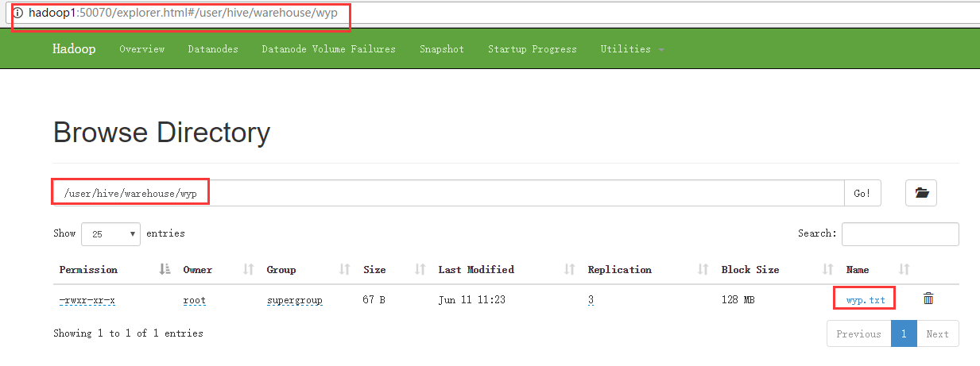Screen dimensions: 980x366
Task: Select page 1 in pagination
Action: (x=904, y=334)
